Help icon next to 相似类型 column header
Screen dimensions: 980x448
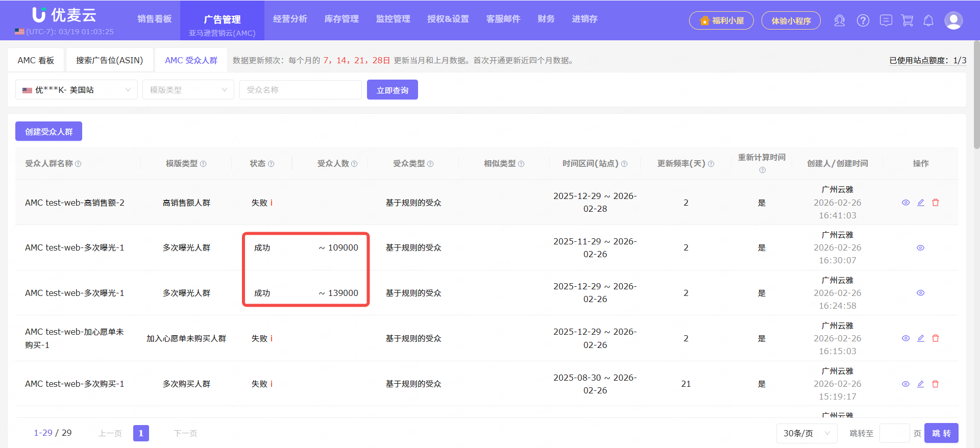521,164
